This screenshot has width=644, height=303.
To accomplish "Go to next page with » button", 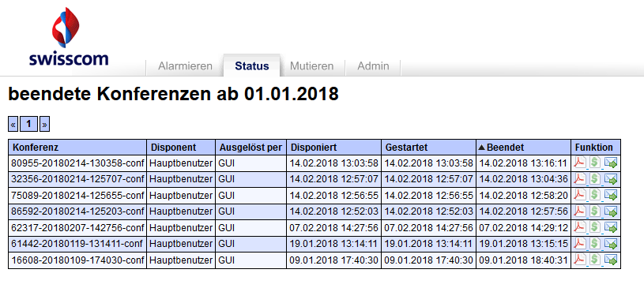I will (44, 124).
